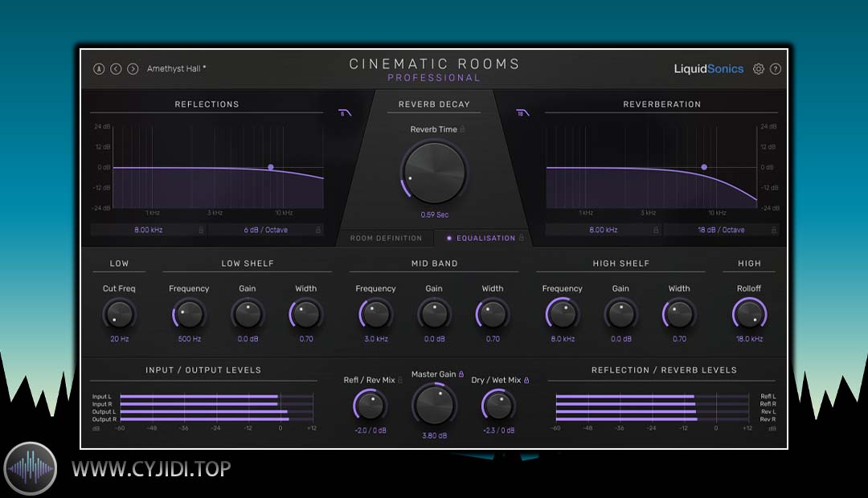Viewport: 868px width, 498px height.
Task: Switch to the Room Definition tab
Action: coord(386,239)
